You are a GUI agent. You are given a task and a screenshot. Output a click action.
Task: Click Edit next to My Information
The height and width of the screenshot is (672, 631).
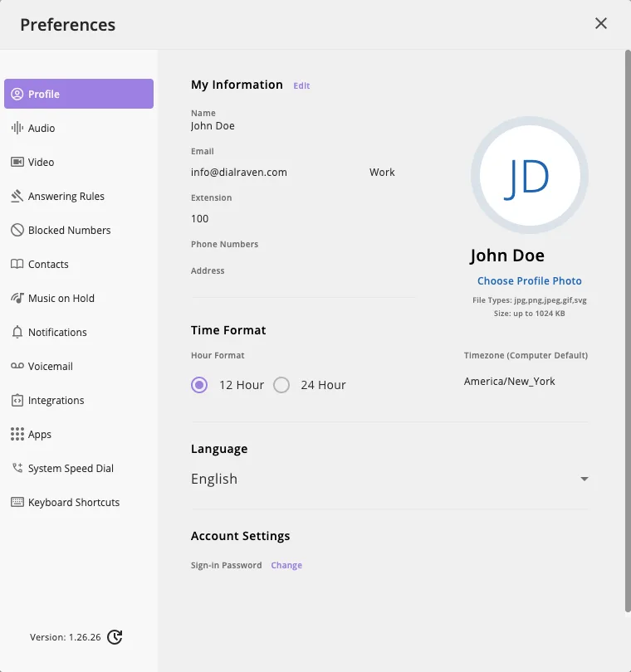(301, 85)
